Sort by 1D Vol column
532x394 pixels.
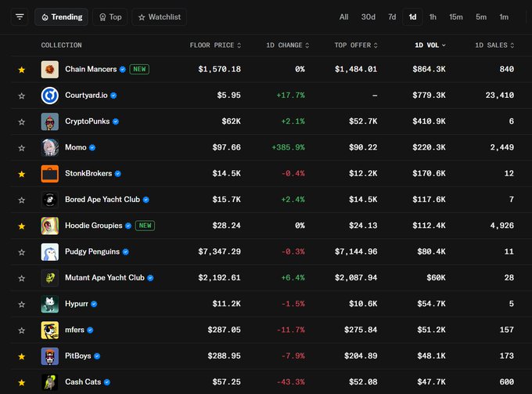(430, 45)
